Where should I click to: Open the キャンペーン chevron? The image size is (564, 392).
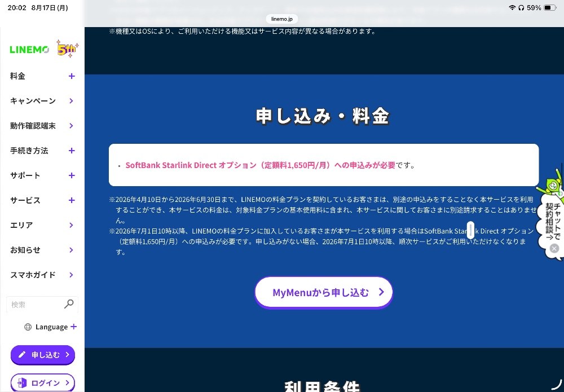point(71,101)
